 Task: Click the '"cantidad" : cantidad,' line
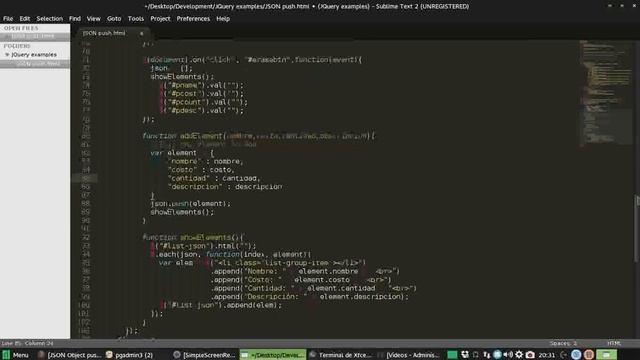213,178
